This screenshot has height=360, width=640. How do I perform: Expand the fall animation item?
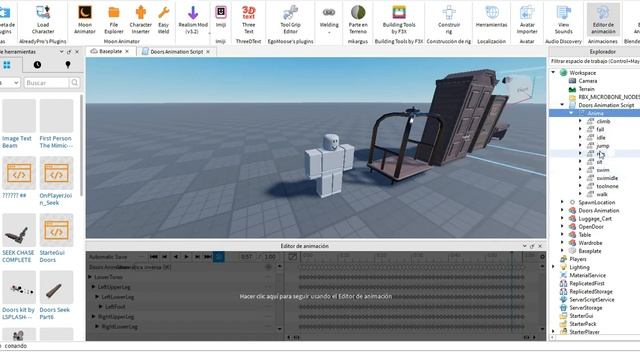[x=580, y=129]
